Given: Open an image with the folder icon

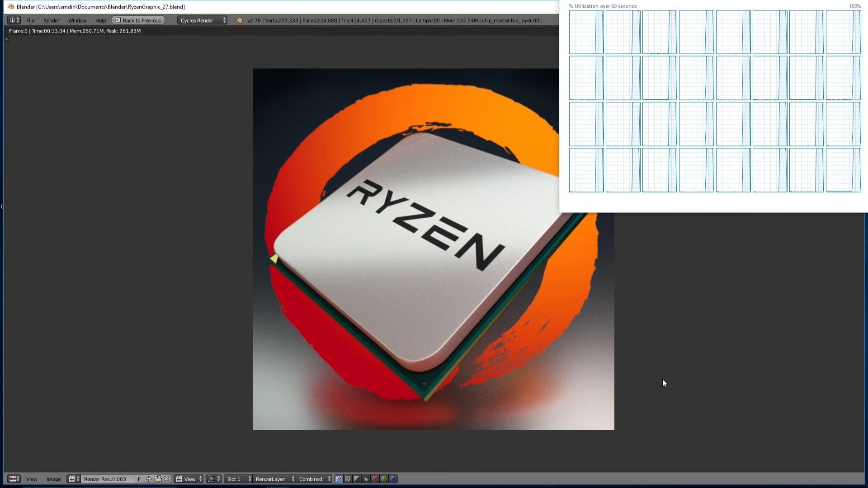Looking at the screenshot, I should (x=158, y=479).
